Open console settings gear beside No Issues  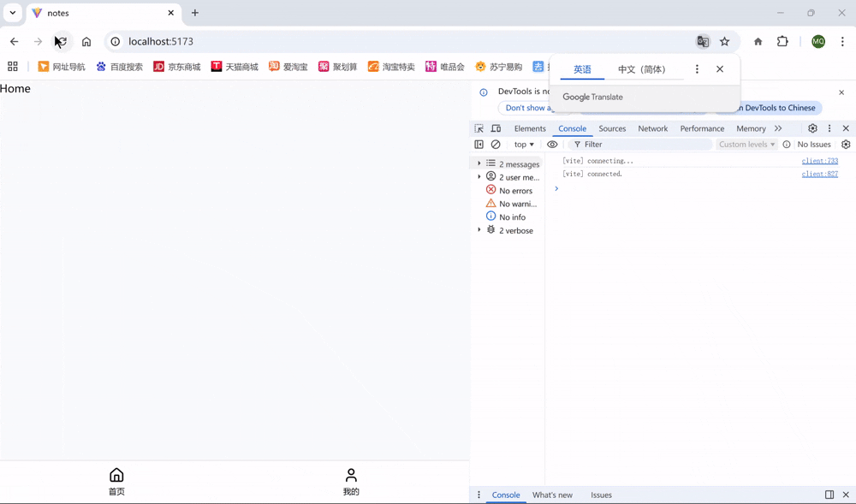click(846, 145)
